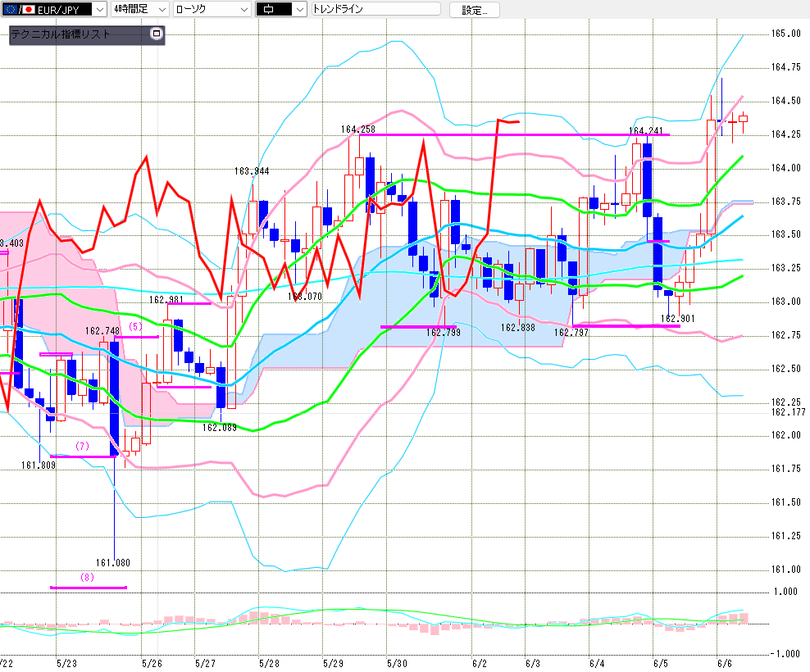This screenshot has width=810, height=672.
Task: Open the EUR/JPY currency pair dropdown
Action: coord(54,9)
